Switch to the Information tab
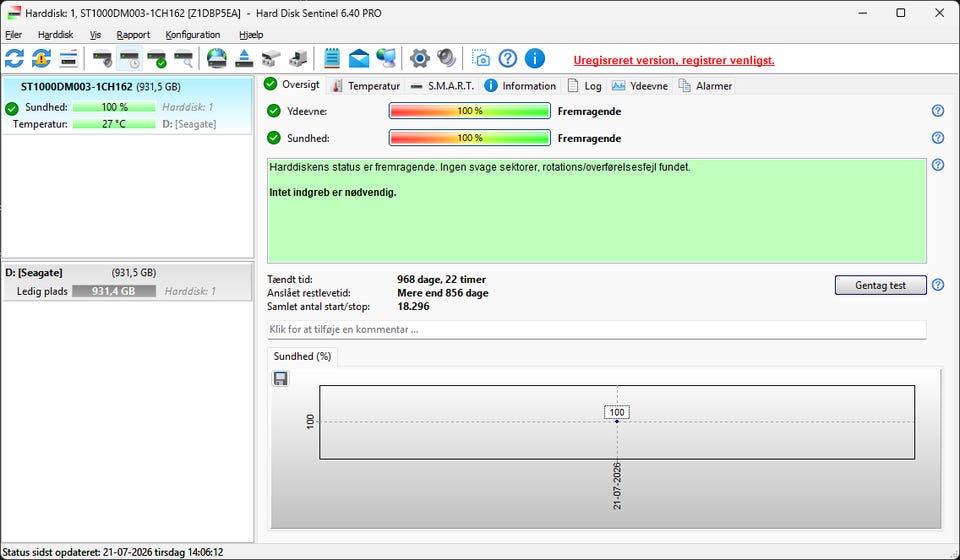The width and height of the screenshot is (960, 560). click(520, 86)
